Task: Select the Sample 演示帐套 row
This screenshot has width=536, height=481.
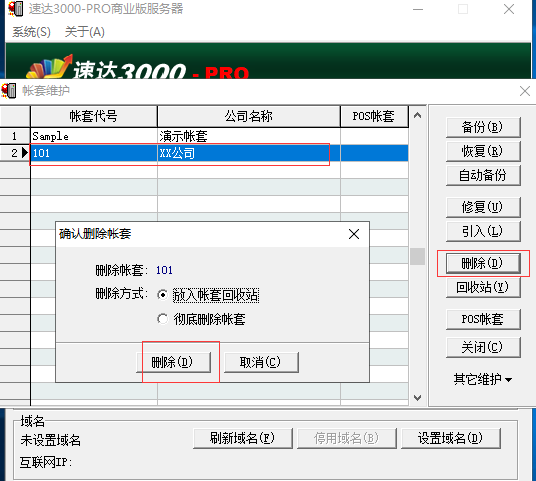Action: tap(219, 136)
